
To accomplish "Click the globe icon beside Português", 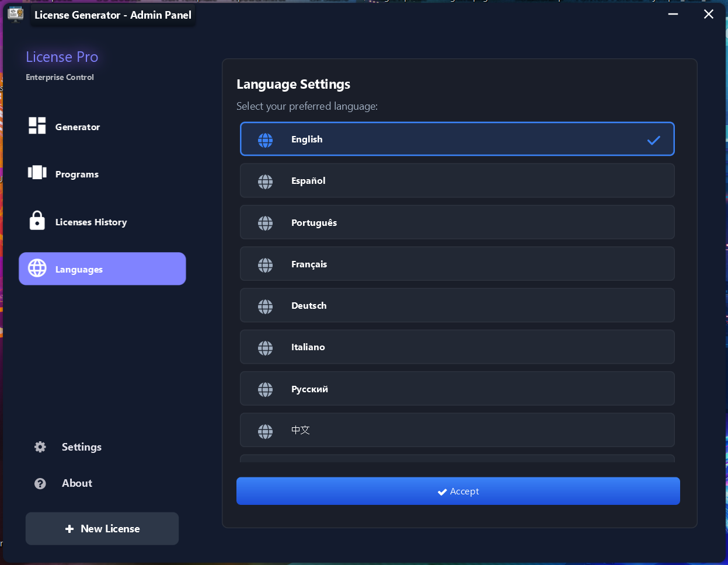I will point(266,223).
